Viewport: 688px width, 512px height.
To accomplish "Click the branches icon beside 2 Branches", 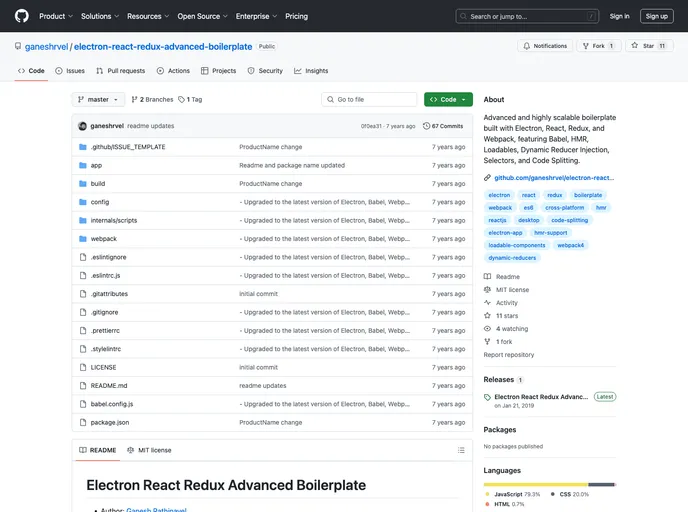I will [x=134, y=100].
